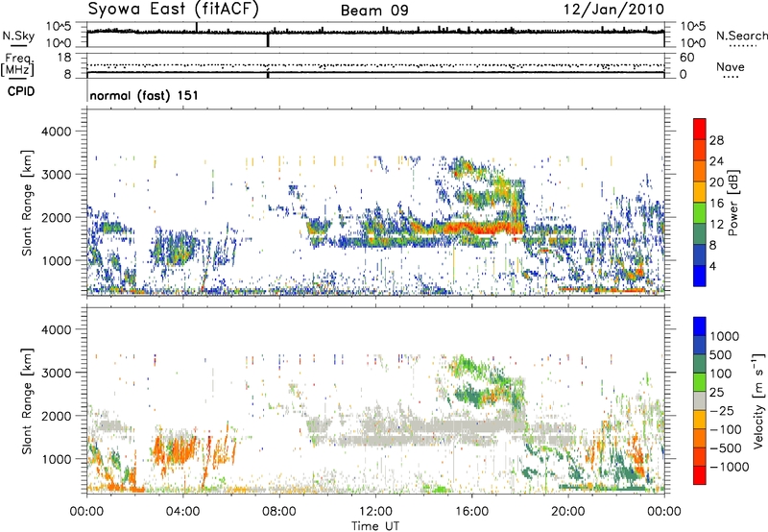Viewport: 768px width, 532px height.
Task: Select the 4000 km tick on power panel
Action: coord(56,132)
